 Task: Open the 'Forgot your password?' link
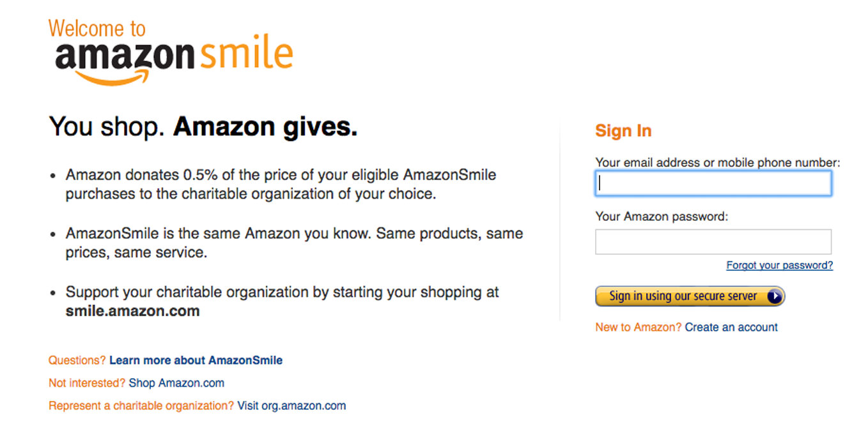(x=779, y=266)
